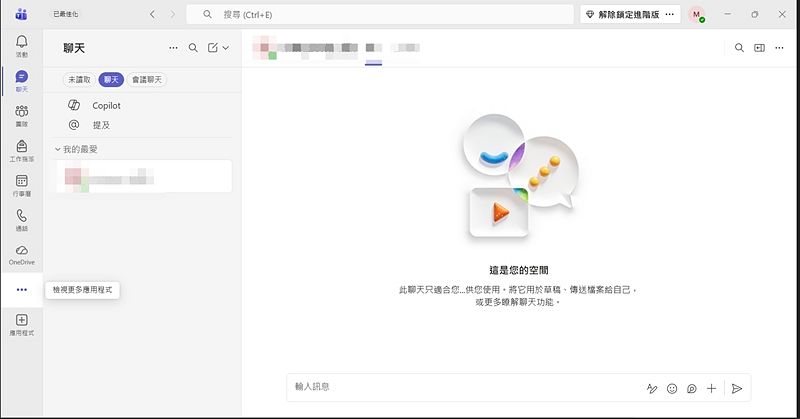The width and height of the screenshot is (800, 419).
Task: Click the emoji smiley icon in message box
Action: (x=672, y=388)
